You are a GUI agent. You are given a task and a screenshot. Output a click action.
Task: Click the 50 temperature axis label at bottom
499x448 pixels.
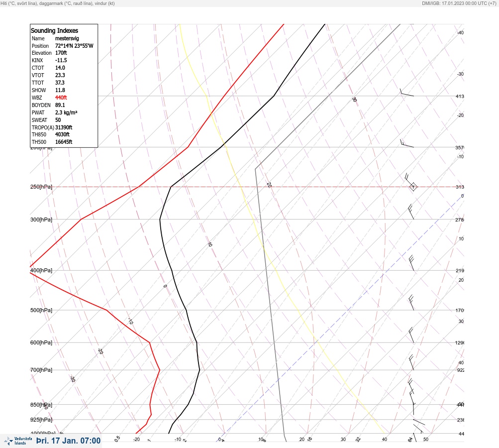(x=426, y=440)
